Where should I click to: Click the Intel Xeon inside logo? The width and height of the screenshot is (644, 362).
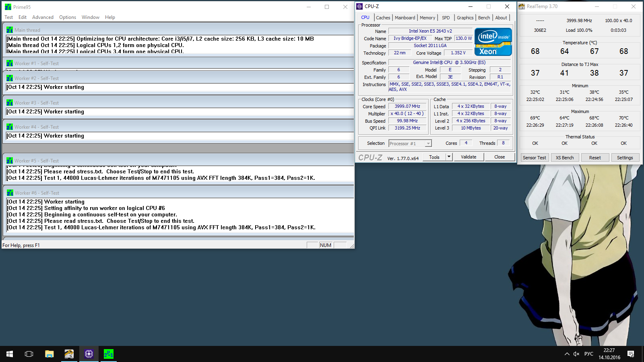493,42
